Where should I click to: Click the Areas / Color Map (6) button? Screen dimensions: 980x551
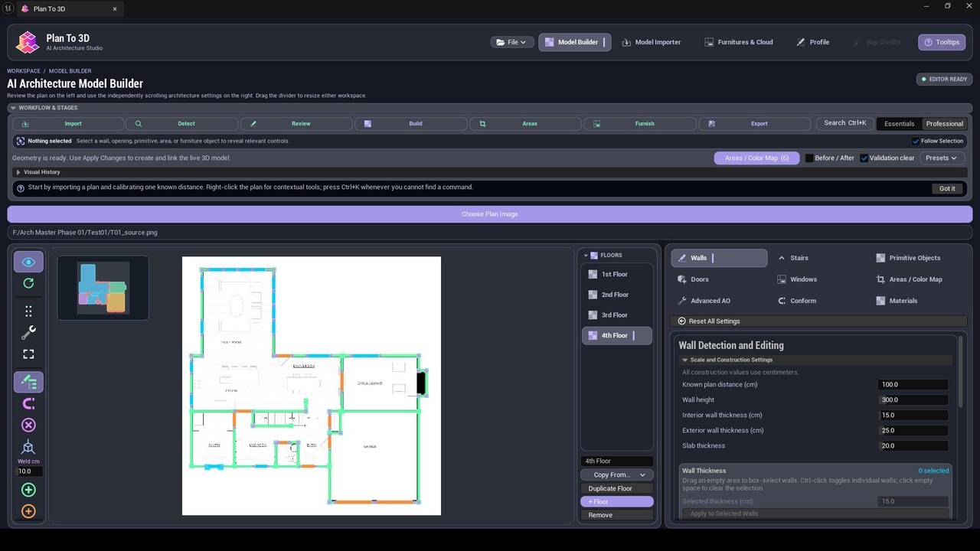[756, 158]
